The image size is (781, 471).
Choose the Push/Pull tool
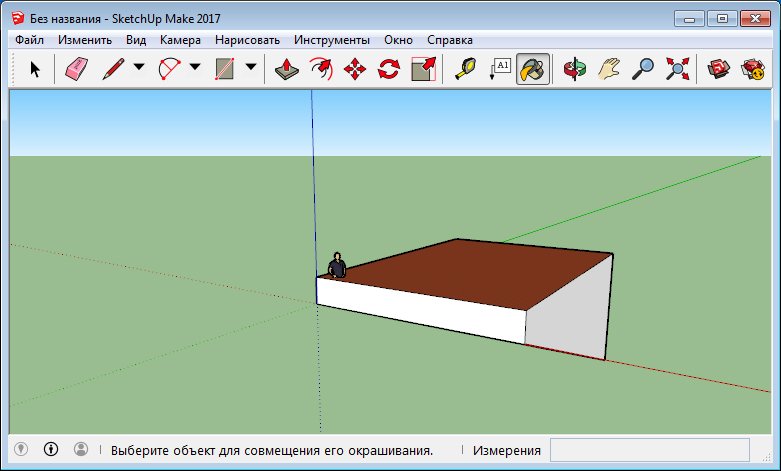[287, 68]
